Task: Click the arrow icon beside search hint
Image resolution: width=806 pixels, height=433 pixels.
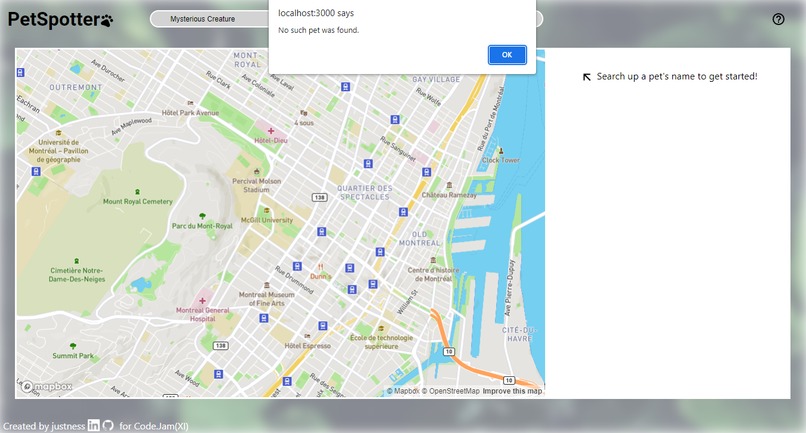Action: 587,77
